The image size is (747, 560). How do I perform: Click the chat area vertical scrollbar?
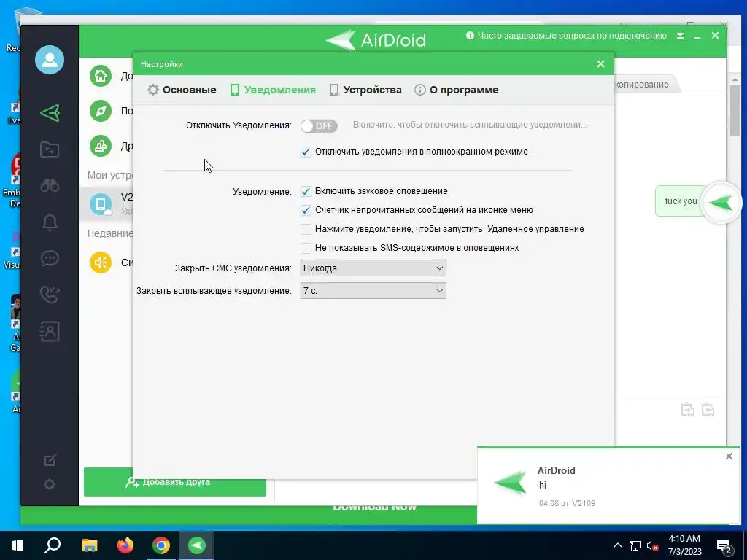[x=734, y=111]
